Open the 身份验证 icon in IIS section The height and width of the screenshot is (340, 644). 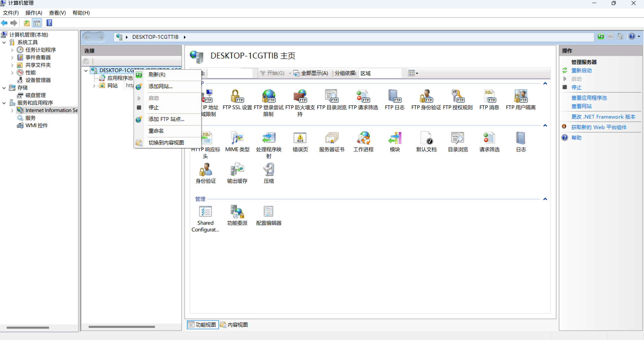coord(205,174)
